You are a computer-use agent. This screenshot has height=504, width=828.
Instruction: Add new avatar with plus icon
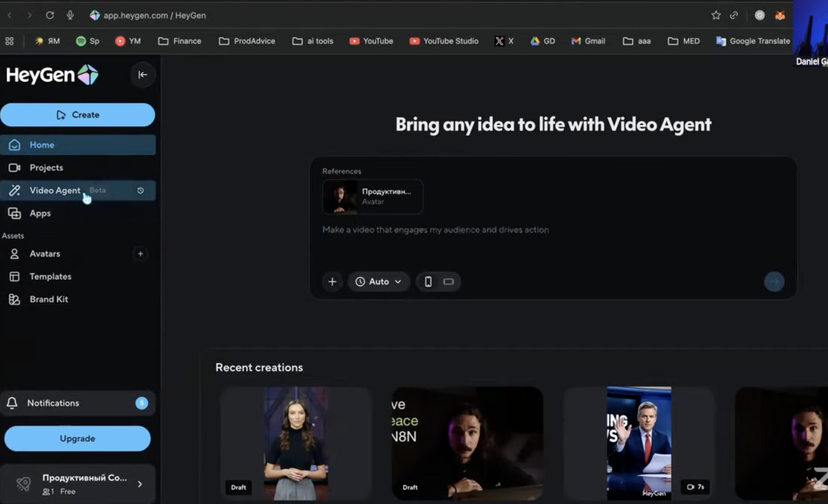(x=140, y=254)
